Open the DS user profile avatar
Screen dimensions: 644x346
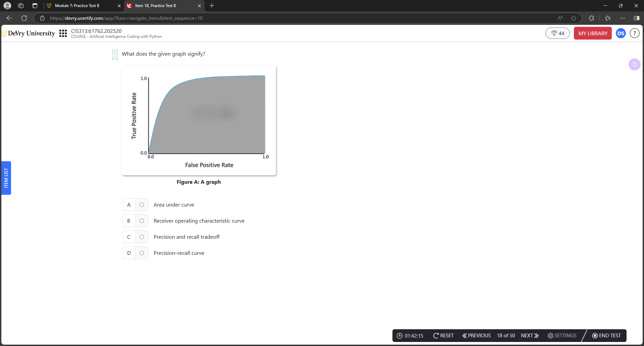pos(621,33)
